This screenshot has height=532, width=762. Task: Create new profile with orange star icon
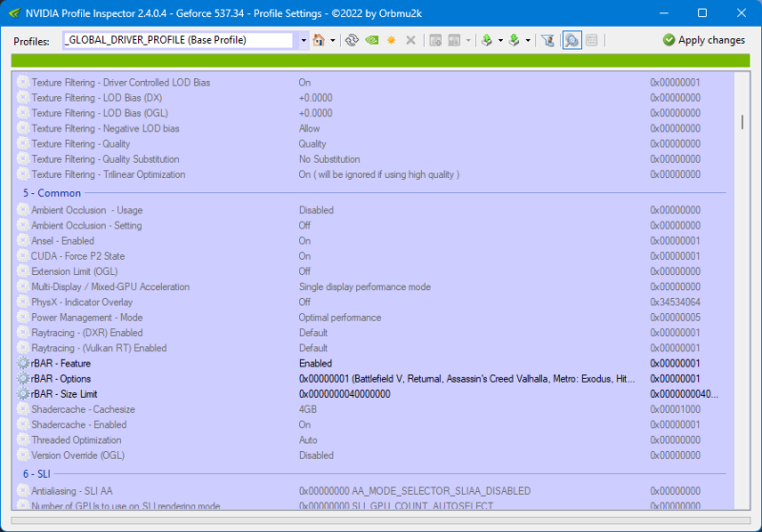coord(391,40)
